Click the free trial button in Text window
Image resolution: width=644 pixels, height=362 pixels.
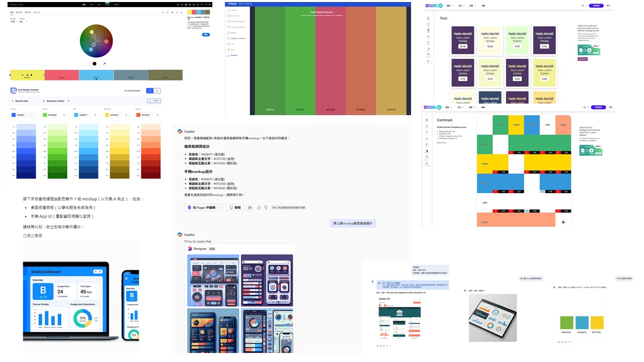[x=597, y=6]
